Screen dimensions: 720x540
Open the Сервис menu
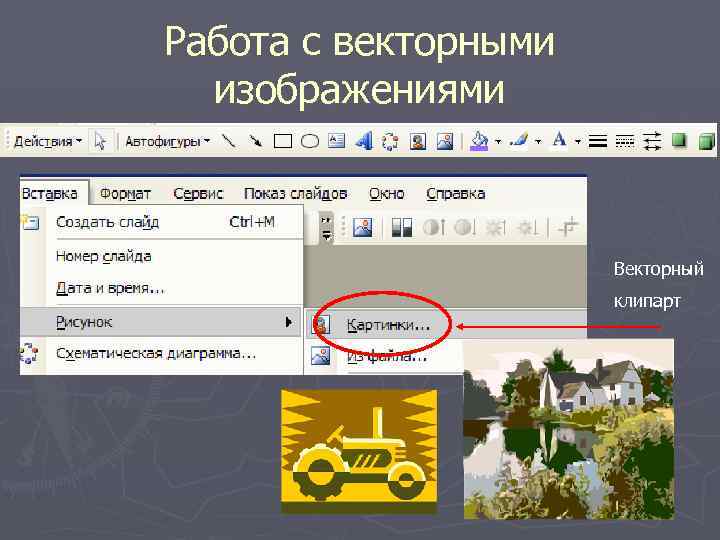198,194
